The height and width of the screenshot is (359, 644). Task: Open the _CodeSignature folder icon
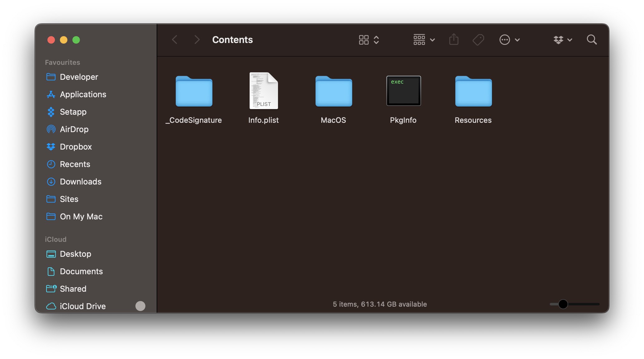click(x=194, y=91)
